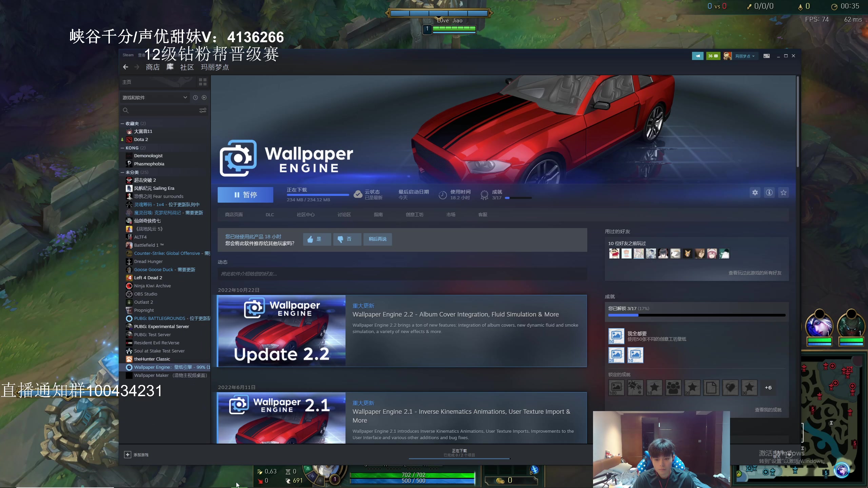Collapse the 未分类 uncategorized category
Image resolution: width=868 pixels, height=488 pixels.
pyautogui.click(x=122, y=172)
